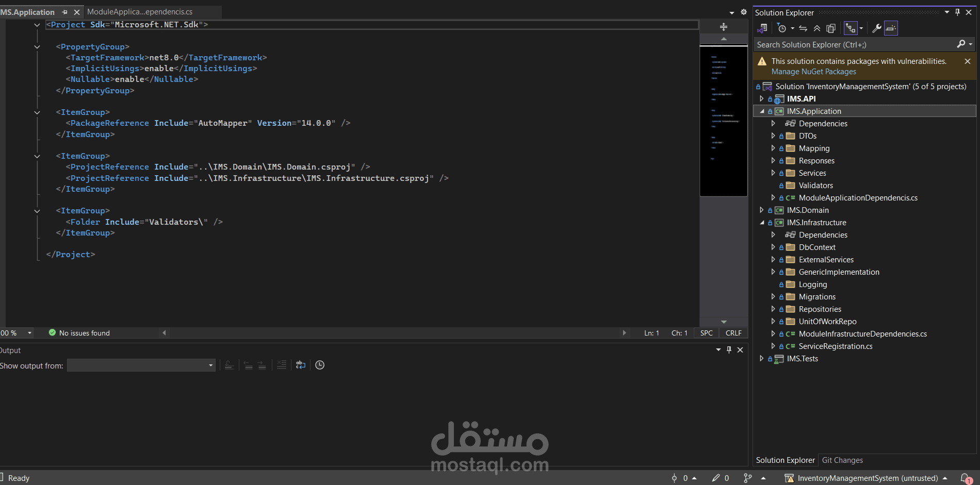
Task: Open search options dropdown arrow
Action: tap(971, 44)
